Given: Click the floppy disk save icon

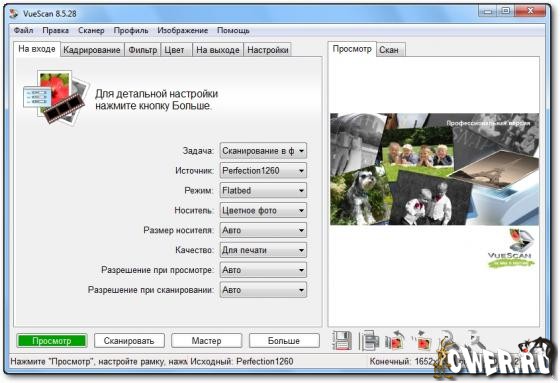Looking at the screenshot, I should click(342, 340).
